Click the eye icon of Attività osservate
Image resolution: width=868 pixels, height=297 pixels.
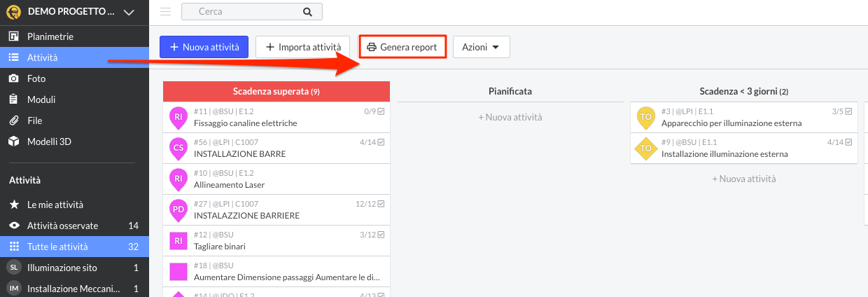pyautogui.click(x=13, y=226)
